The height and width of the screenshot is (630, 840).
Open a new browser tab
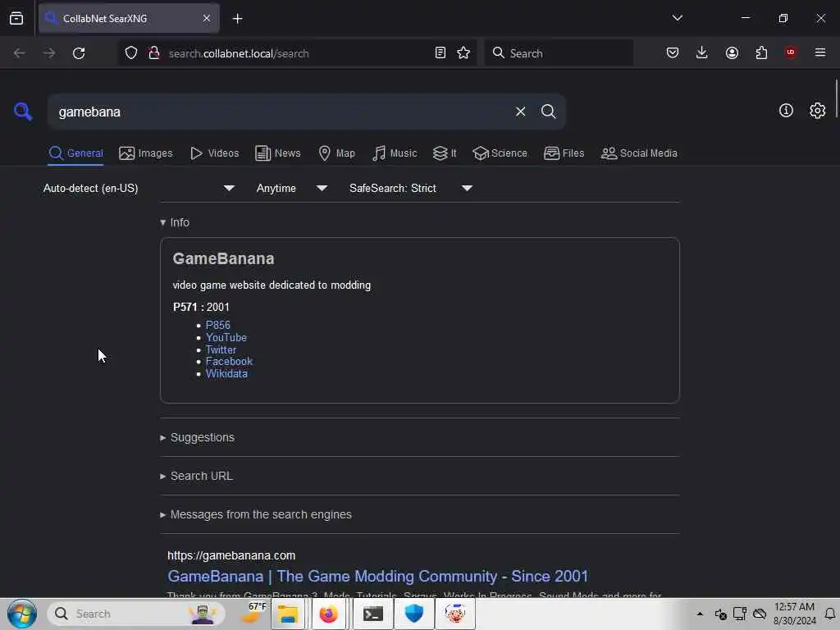(237, 19)
